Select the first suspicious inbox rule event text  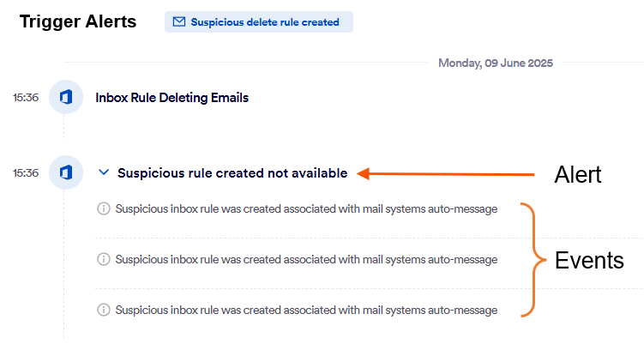(306, 208)
